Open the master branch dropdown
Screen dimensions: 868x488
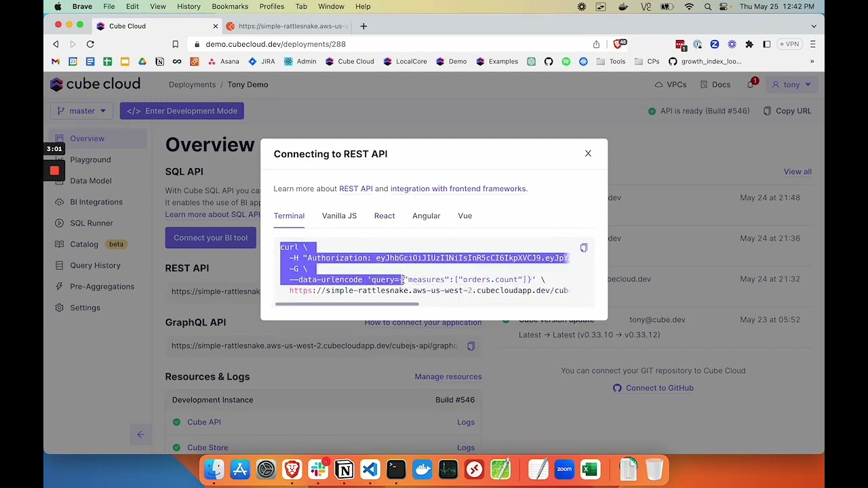[81, 111]
